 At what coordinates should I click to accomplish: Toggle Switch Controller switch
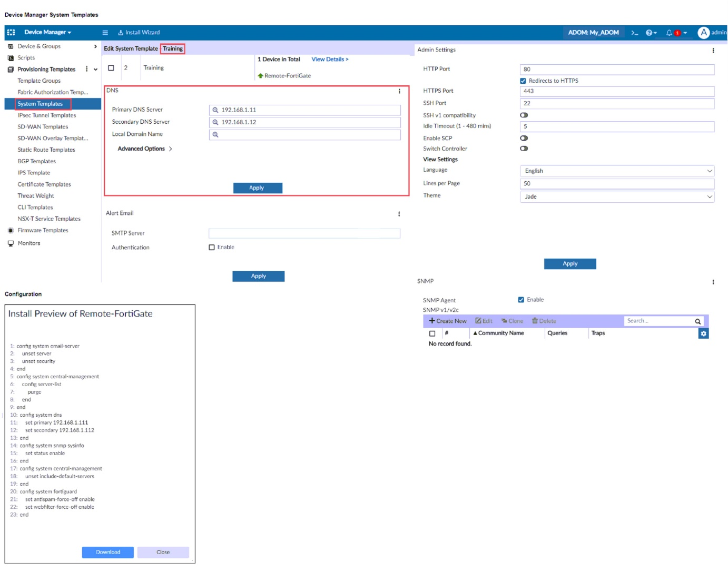(524, 149)
